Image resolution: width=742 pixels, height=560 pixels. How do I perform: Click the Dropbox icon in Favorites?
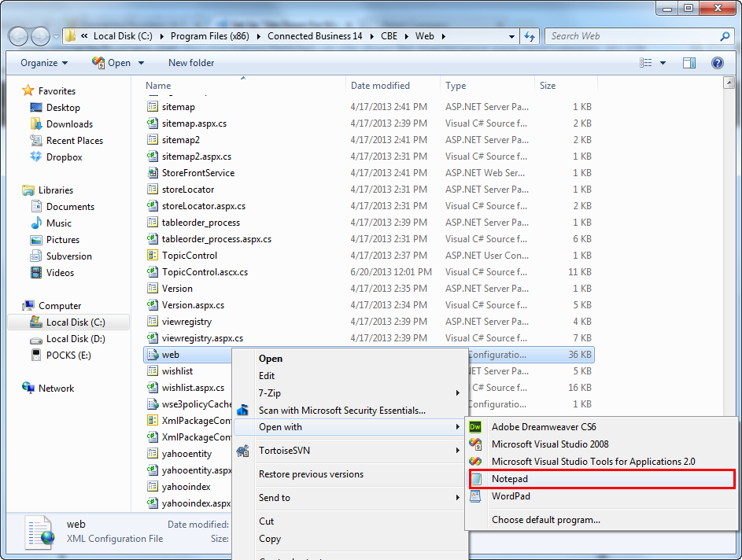pos(36,157)
